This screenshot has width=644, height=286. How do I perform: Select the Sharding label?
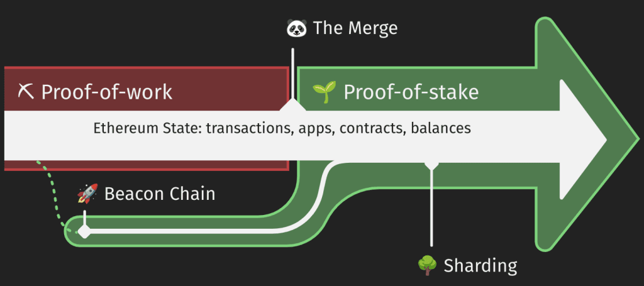(x=480, y=266)
